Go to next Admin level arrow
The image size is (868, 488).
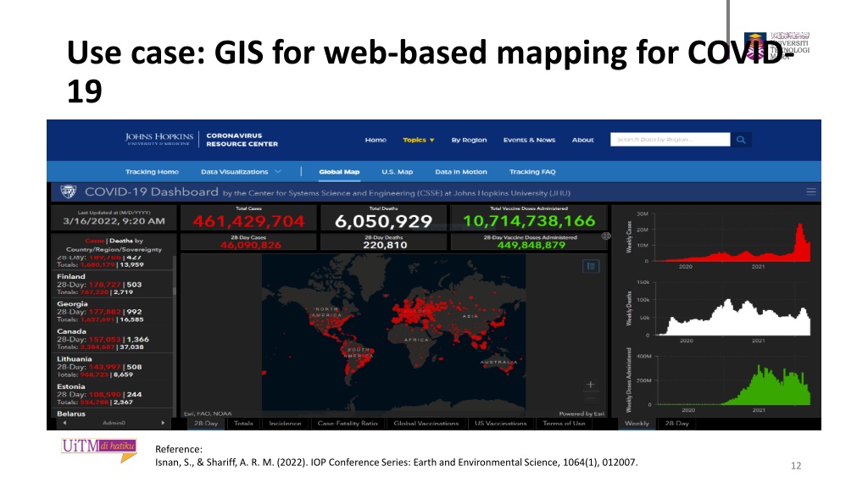click(x=163, y=422)
